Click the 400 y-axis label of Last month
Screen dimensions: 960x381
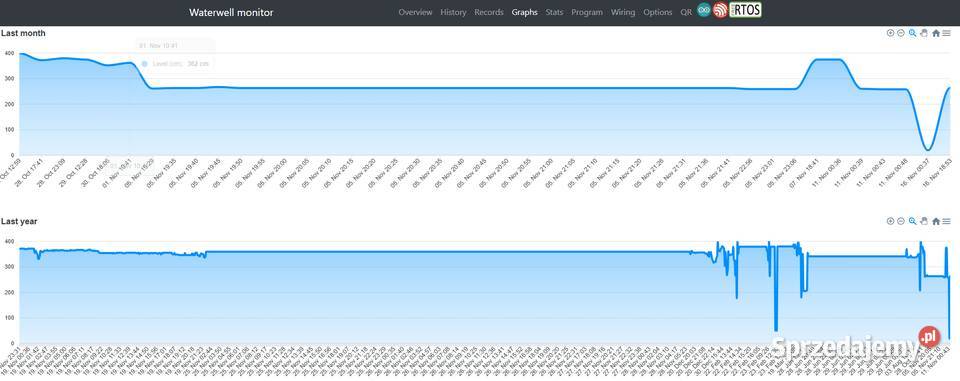9,53
